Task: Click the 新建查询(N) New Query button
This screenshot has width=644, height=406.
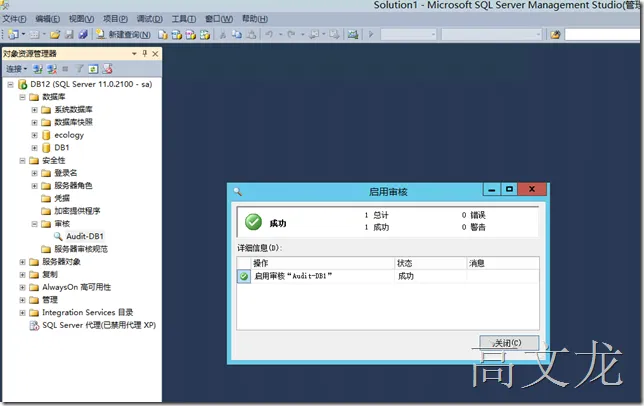Action: click(123, 35)
